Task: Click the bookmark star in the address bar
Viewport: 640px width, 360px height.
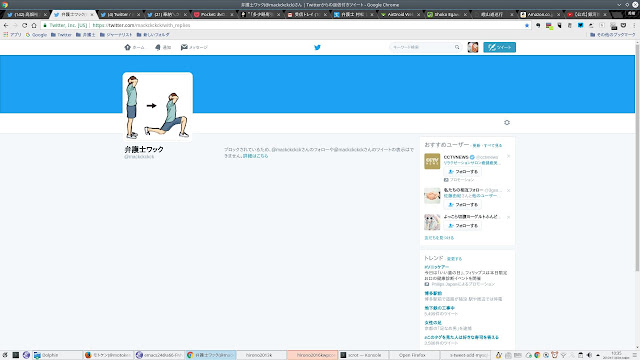Action: 527,25
